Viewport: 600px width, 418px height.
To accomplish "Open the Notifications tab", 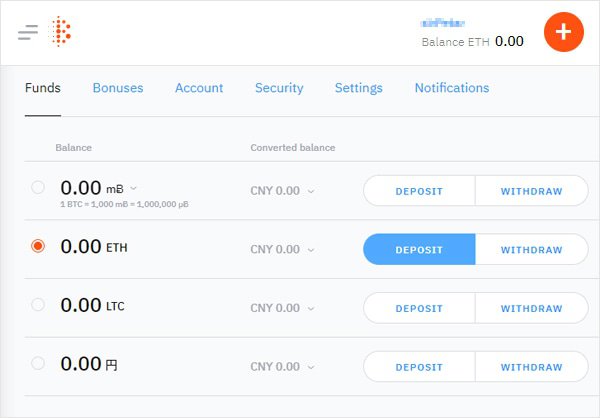I will pyautogui.click(x=452, y=88).
